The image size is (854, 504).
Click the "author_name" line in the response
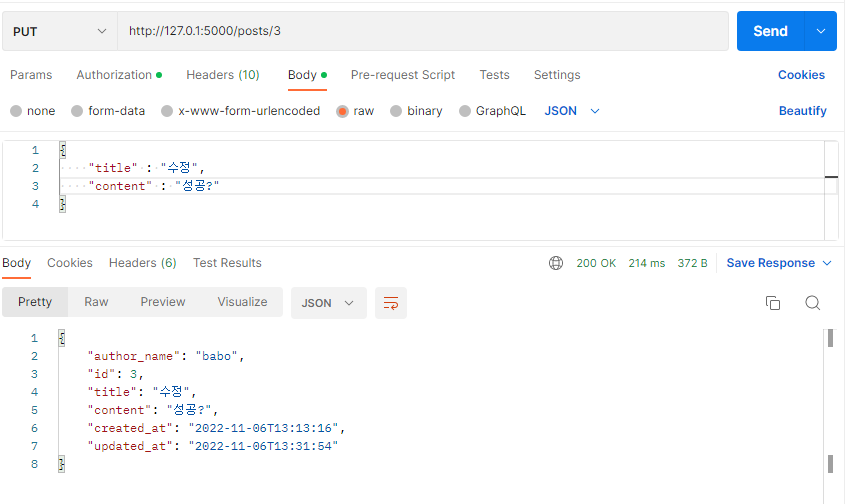[166, 356]
